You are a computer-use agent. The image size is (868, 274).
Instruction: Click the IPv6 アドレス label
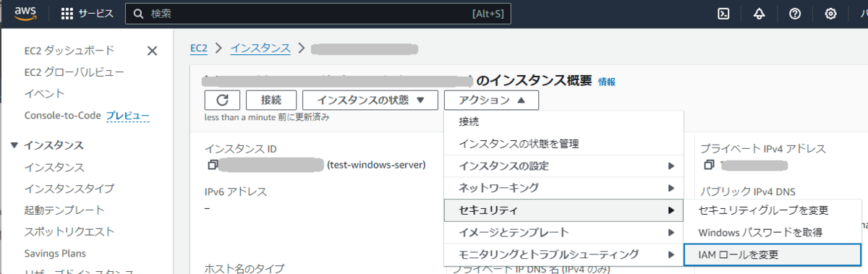pos(236,192)
